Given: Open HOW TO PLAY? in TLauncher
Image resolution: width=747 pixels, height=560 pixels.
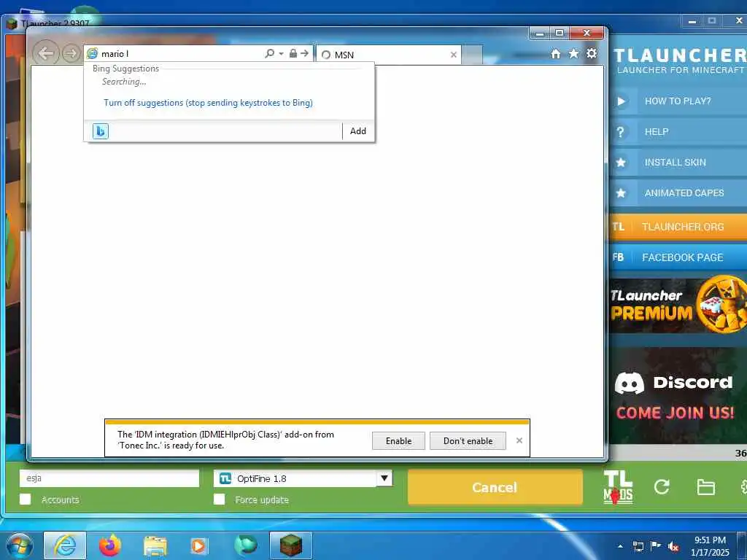Looking at the screenshot, I should 678,101.
